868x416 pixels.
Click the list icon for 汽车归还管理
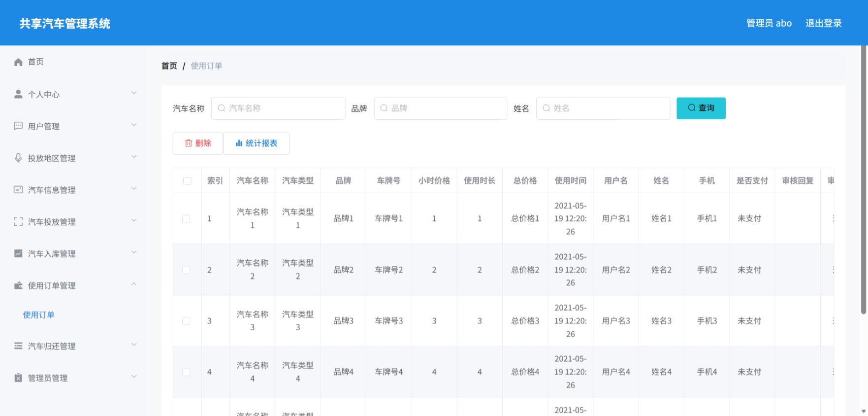pos(18,346)
